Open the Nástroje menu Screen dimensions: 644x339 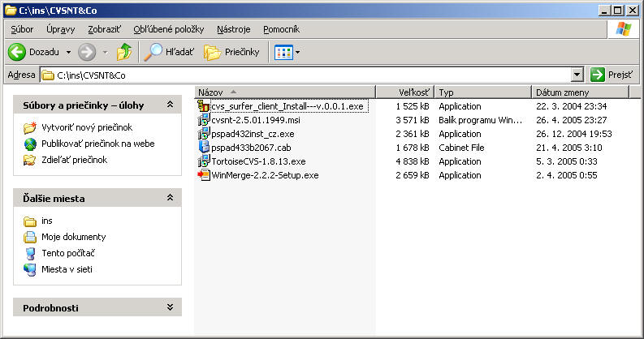(233, 29)
